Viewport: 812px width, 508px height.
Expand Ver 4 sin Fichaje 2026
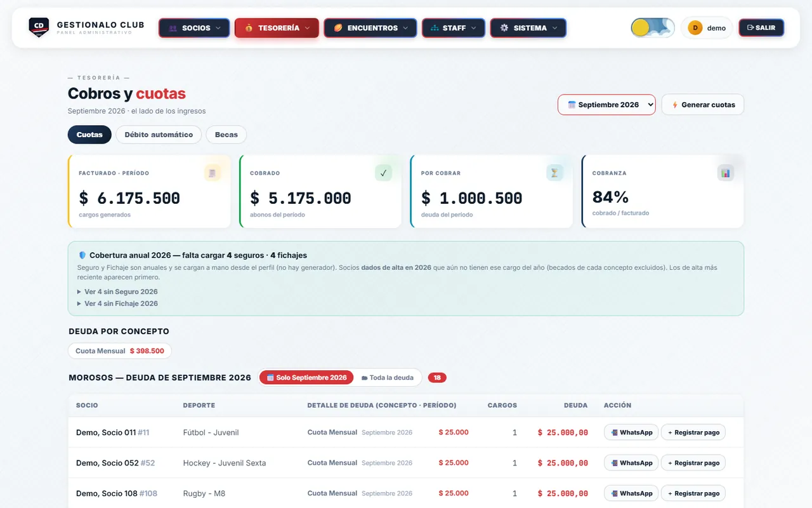tap(117, 304)
